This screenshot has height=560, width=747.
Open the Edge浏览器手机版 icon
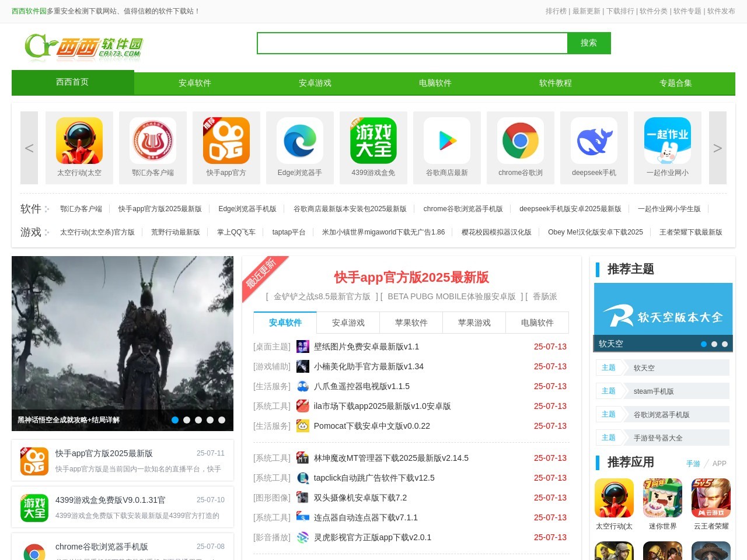coord(300,140)
